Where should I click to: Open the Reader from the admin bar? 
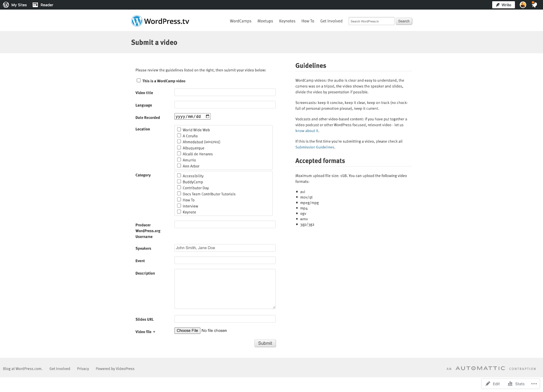(43, 5)
